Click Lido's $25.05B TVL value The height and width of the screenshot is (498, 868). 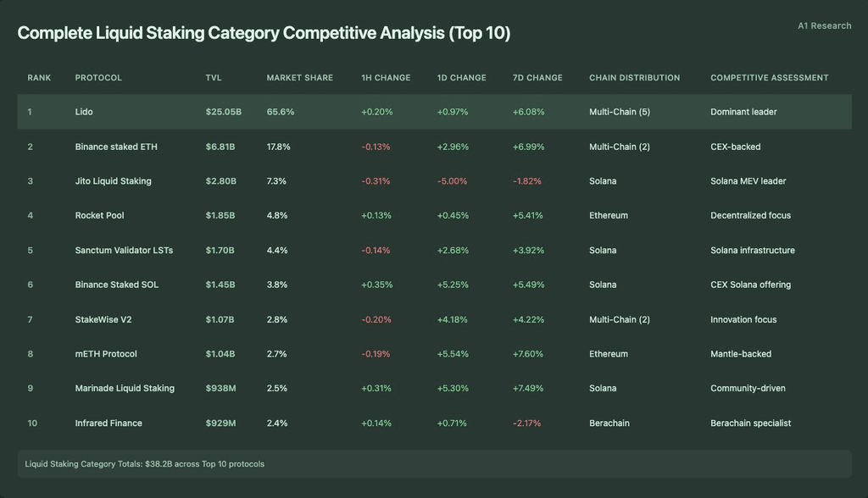224,112
